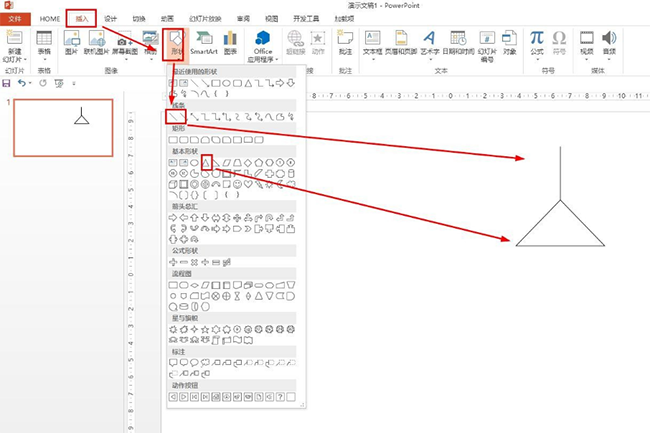Add a 文本框 text box
The image size is (650, 433).
tap(372, 41)
